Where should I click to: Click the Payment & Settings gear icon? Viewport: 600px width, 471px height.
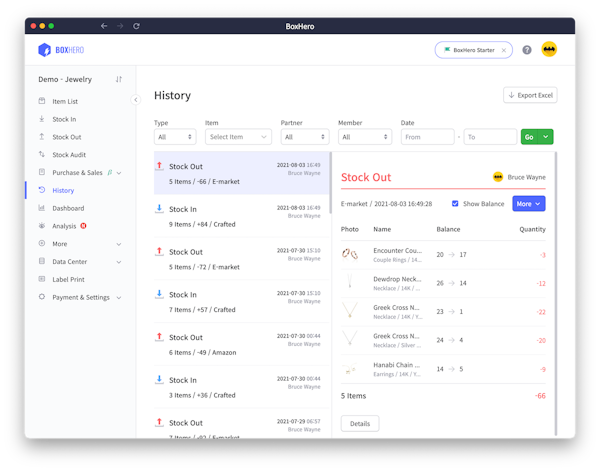point(42,297)
